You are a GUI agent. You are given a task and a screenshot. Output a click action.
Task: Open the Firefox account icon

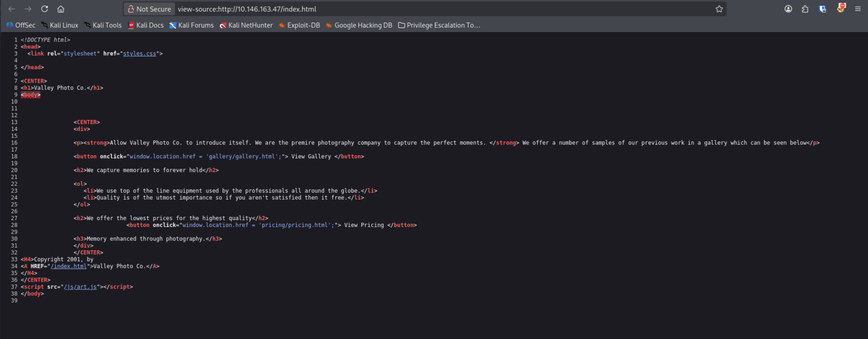pos(788,9)
